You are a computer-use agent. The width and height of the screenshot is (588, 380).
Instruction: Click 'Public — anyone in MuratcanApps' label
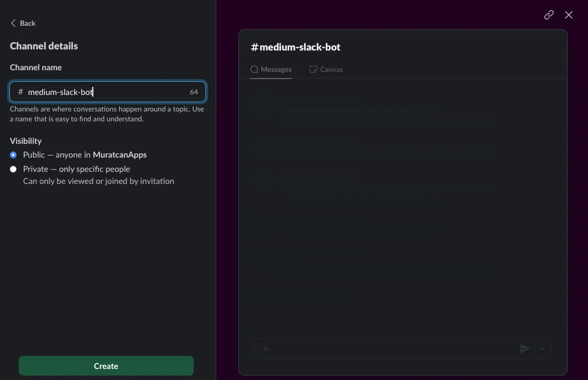[85, 155]
